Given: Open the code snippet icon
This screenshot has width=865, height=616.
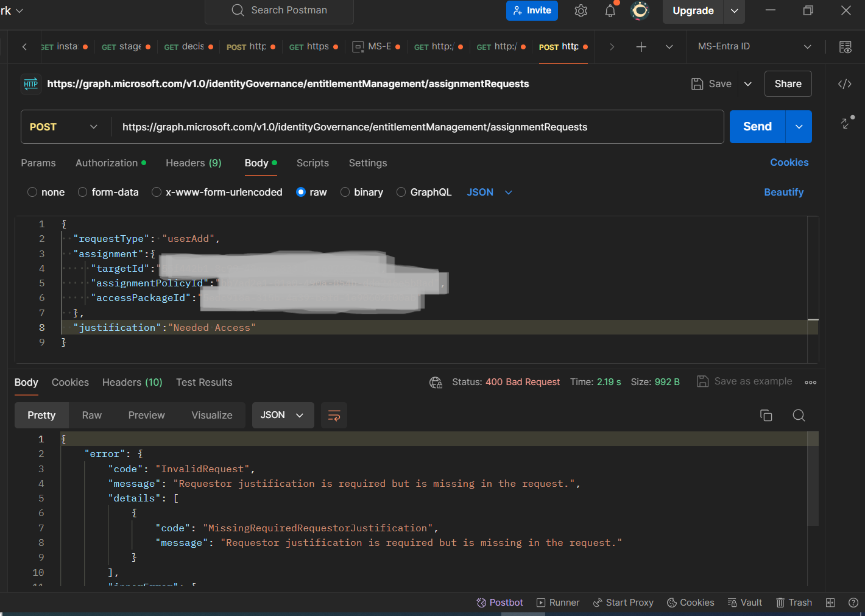Looking at the screenshot, I should (844, 84).
